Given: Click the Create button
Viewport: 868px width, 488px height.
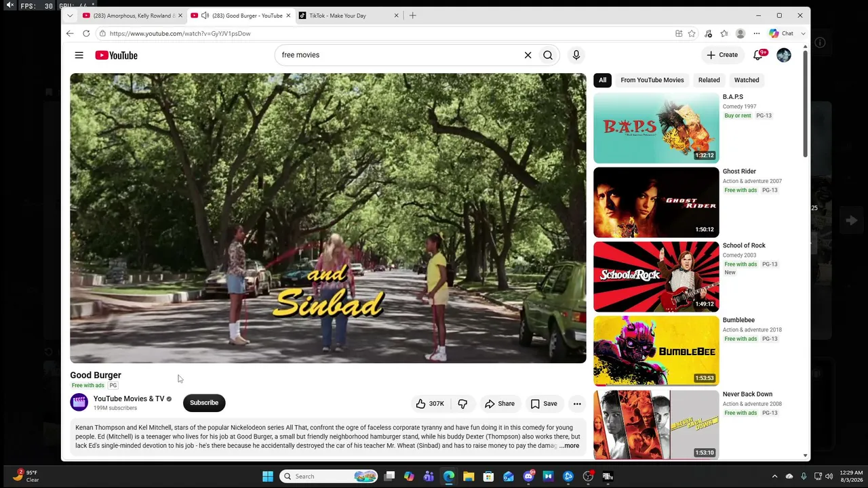Looking at the screenshot, I should [x=722, y=55].
